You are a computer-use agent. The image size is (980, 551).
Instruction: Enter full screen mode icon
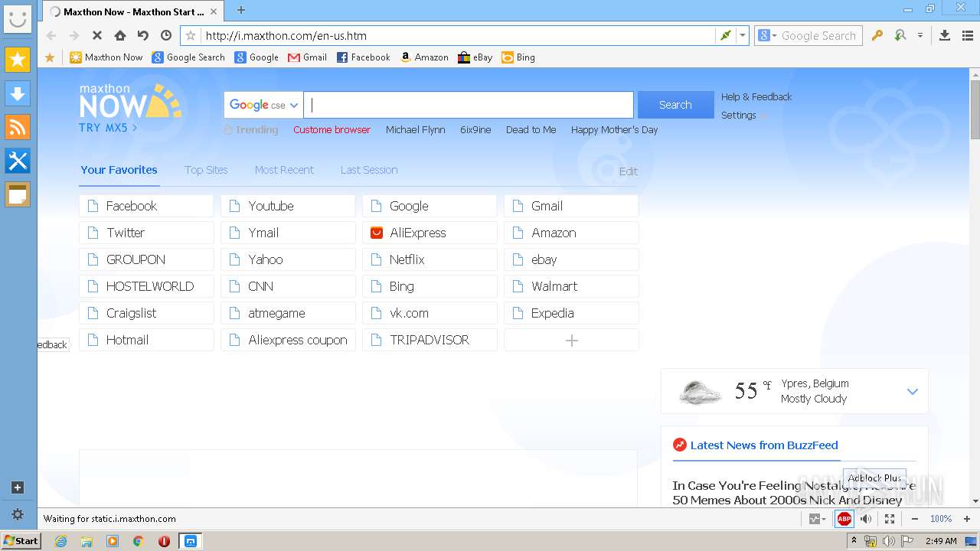coord(890,519)
